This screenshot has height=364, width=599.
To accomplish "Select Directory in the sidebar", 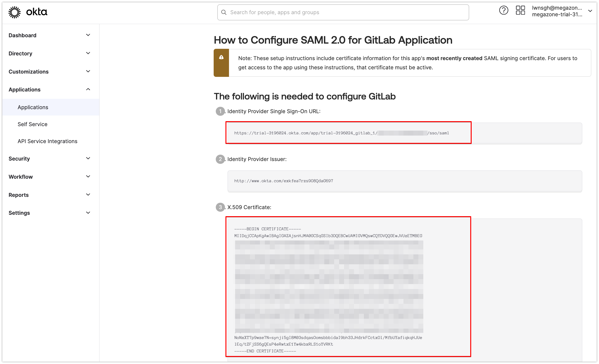I will [x=20, y=54].
